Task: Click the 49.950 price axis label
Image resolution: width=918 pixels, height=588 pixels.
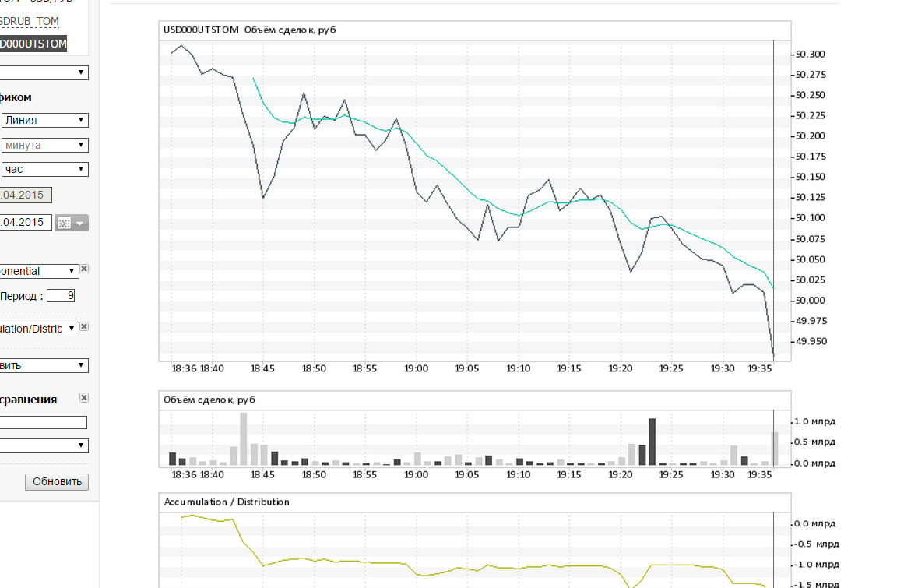Action: (811, 341)
